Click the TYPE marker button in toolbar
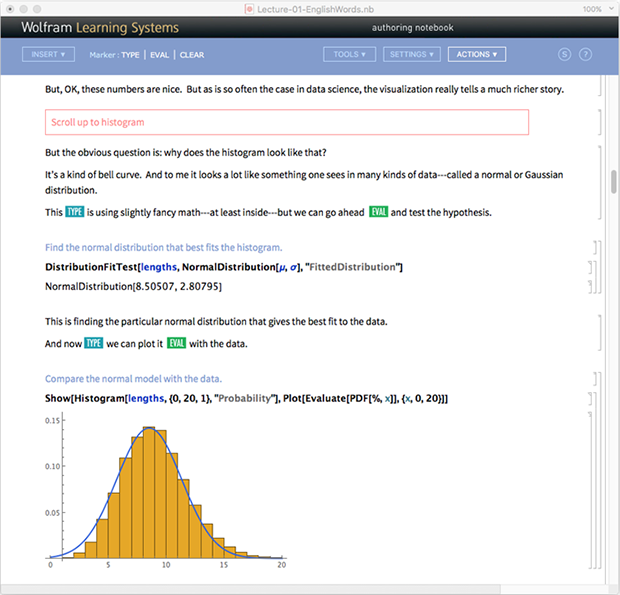This screenshot has width=620, height=595. [130, 55]
